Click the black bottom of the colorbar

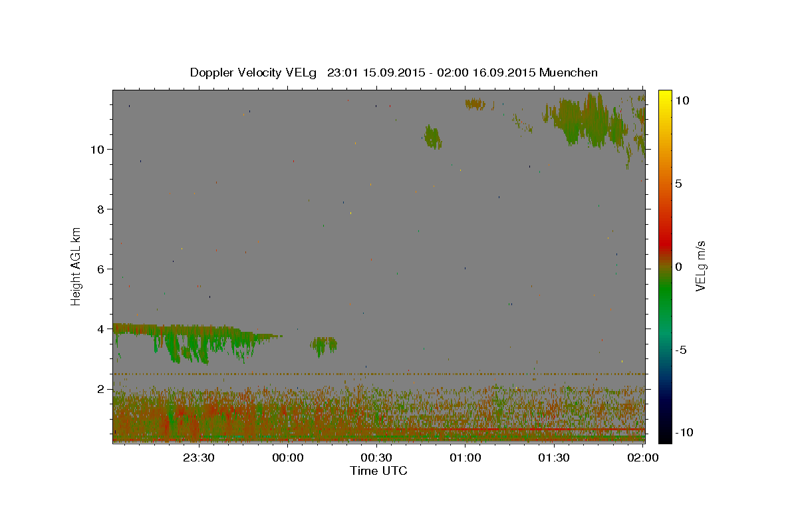tap(665, 434)
